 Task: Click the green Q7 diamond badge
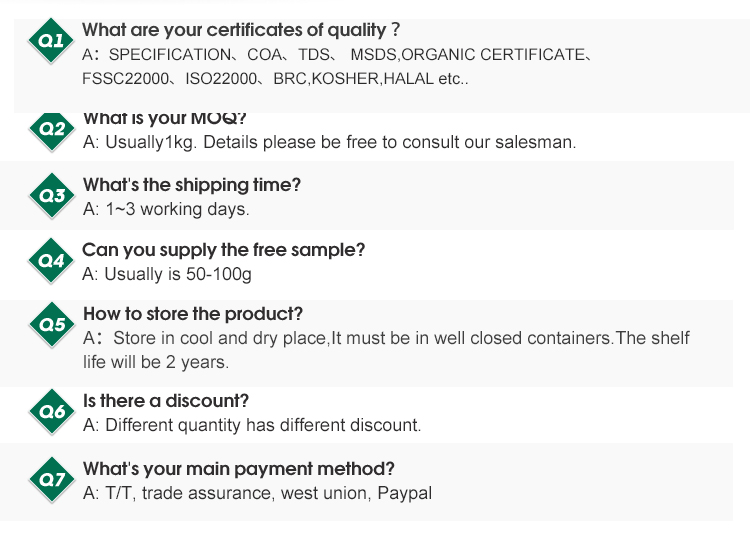51,479
